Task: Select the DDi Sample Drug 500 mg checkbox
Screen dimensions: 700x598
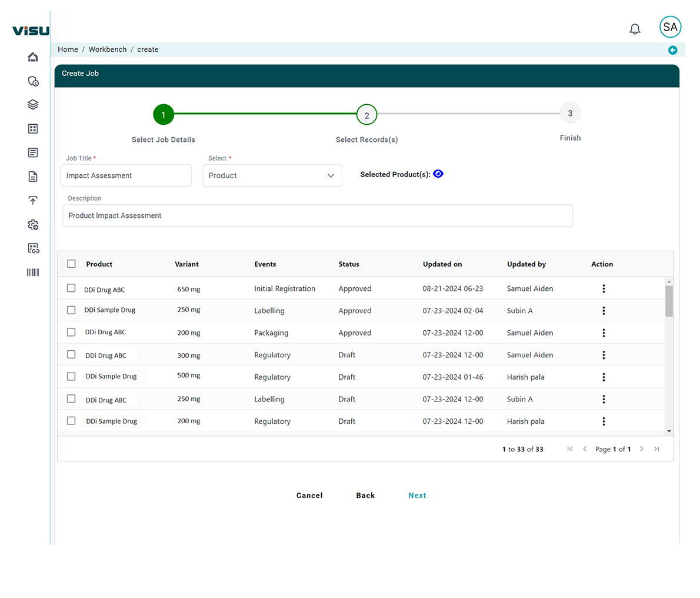Action: 71,376
